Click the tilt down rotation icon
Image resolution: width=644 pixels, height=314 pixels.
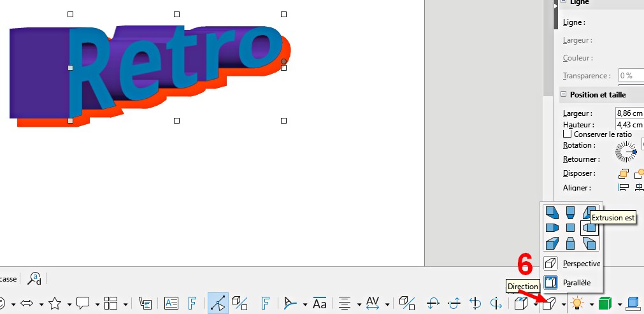433,304
